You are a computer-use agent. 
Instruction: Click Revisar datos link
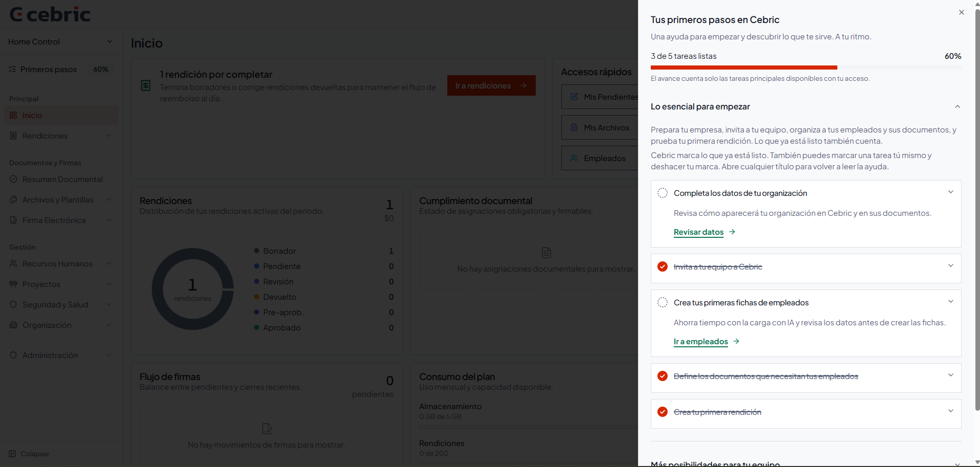[x=698, y=232]
